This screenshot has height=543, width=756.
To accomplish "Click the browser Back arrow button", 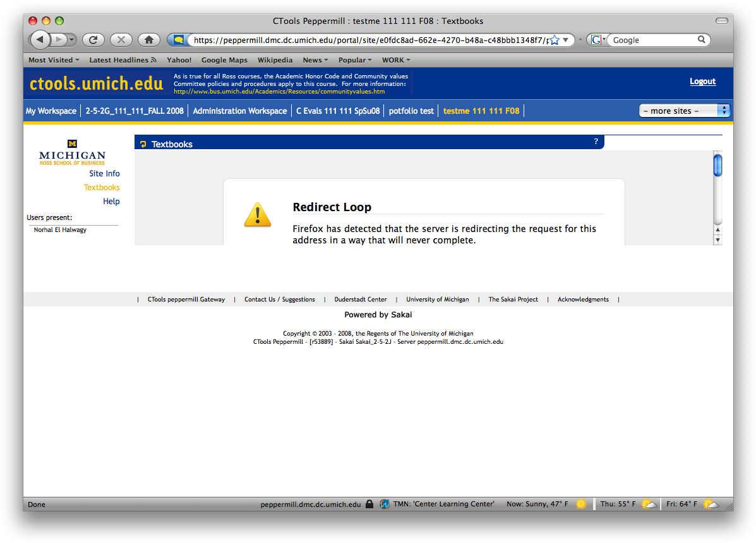I will pos(40,40).
